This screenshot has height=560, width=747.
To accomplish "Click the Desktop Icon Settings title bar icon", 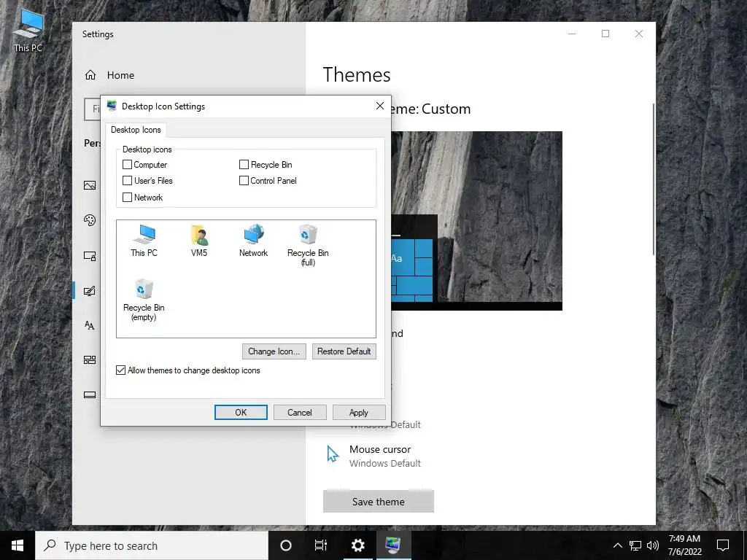I will point(112,106).
